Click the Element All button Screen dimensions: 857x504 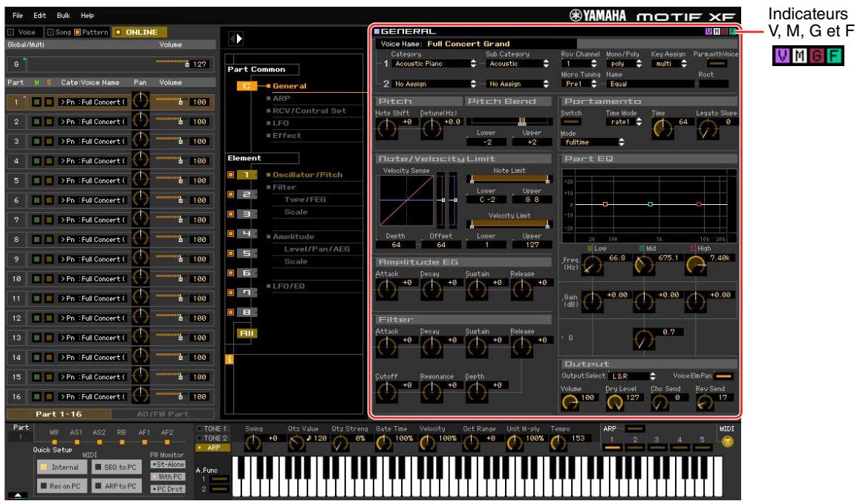pos(247,333)
